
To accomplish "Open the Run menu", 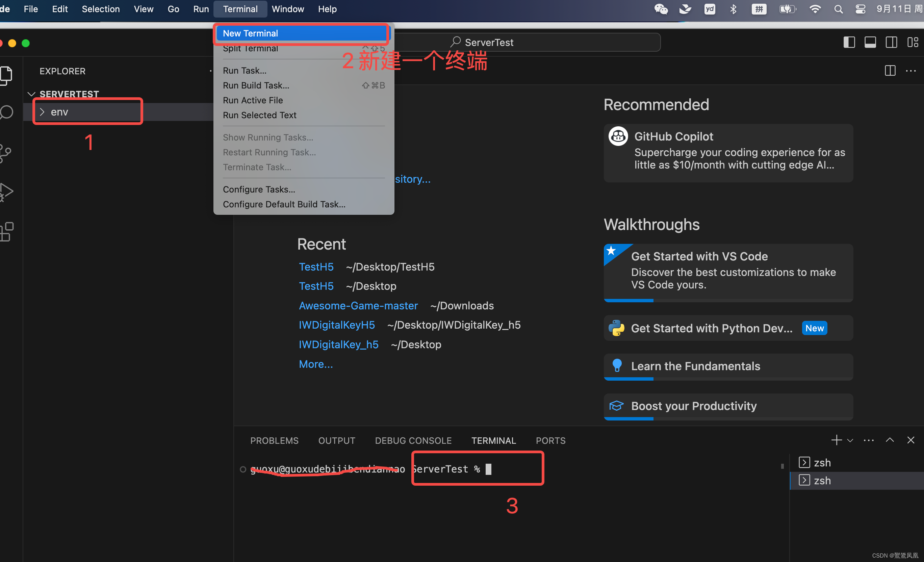I will (x=201, y=9).
